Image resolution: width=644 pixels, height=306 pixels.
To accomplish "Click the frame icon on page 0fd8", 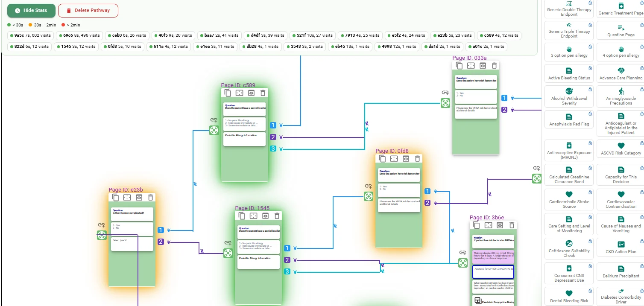I will pyautogui.click(x=394, y=158).
